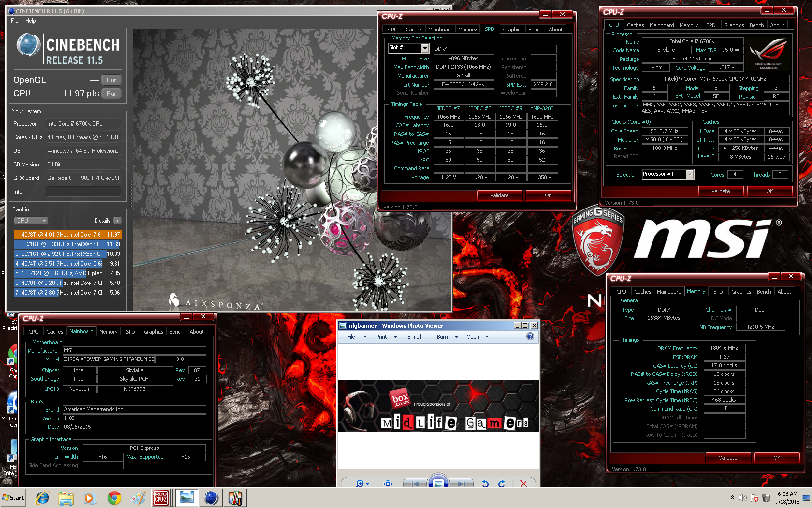This screenshot has width=812, height=508.
Task: Click the network tray icon
Action: pyautogui.click(x=766, y=498)
